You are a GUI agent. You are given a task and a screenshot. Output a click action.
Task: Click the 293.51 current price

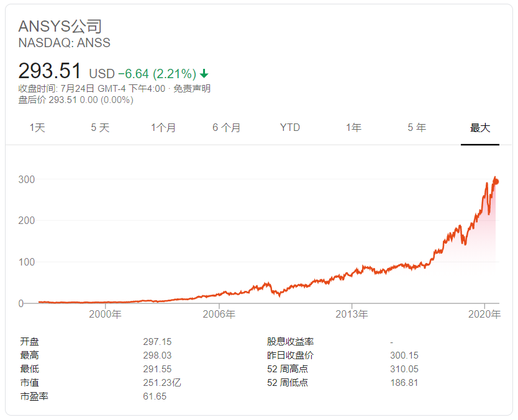50,71
